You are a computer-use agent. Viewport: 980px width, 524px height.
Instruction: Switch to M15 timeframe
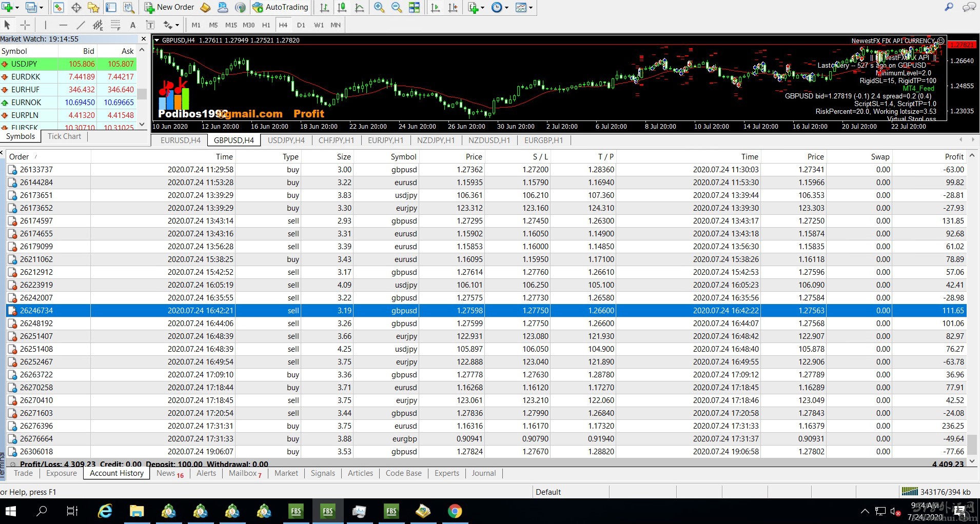pos(231,25)
